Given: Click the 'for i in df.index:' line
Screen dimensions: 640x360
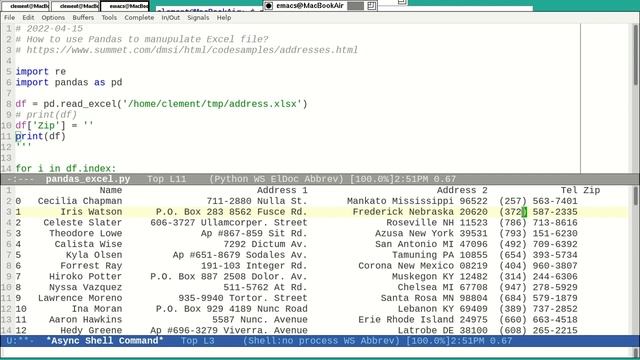Looking at the screenshot, I should click(x=66, y=168).
